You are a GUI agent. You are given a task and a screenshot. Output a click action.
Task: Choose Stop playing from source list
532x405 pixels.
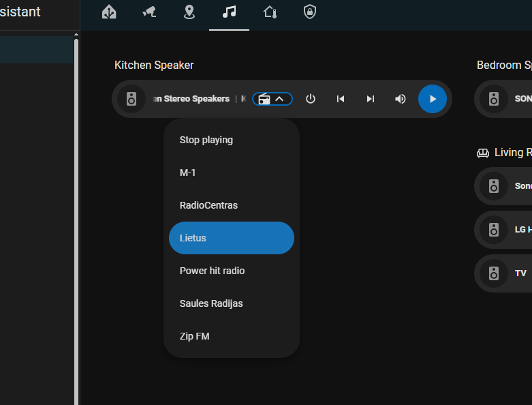[x=232, y=140]
